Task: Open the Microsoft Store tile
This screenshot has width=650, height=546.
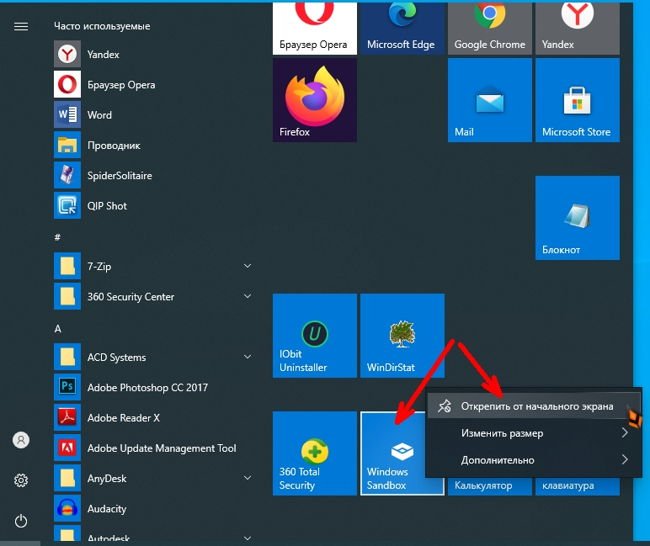Action: [577, 100]
